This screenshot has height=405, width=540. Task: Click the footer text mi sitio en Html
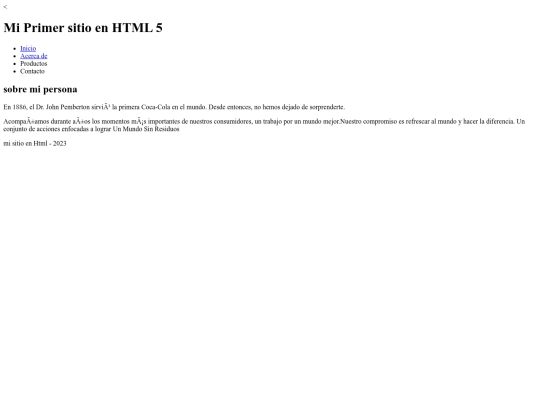pos(25,144)
